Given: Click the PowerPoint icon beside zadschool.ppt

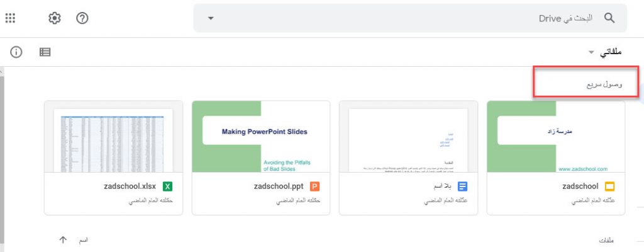Looking at the screenshot, I should click(x=314, y=186).
